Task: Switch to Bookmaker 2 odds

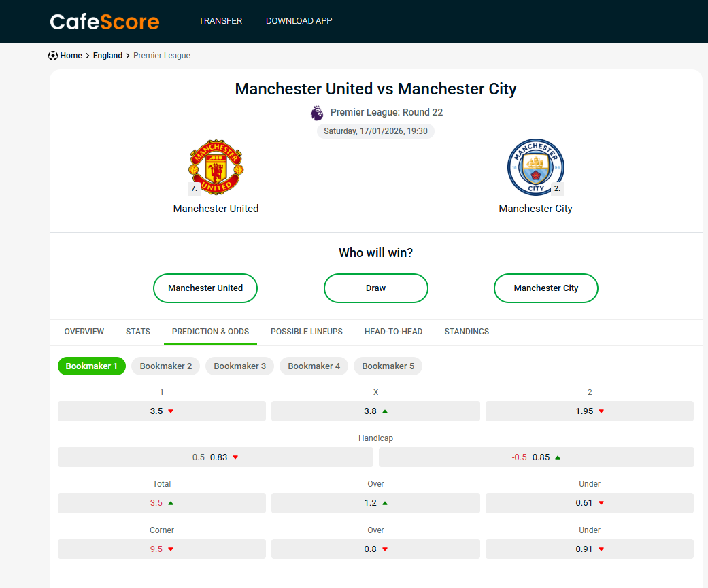Action: click(x=165, y=366)
